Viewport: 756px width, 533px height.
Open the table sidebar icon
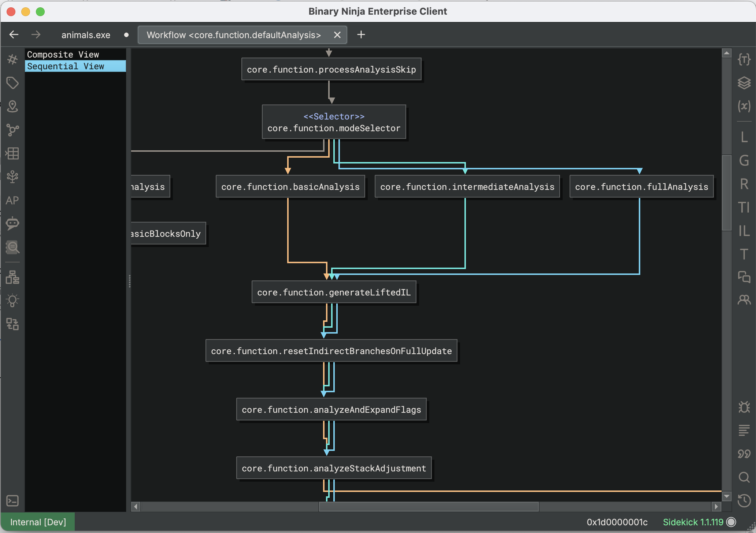pos(12,153)
